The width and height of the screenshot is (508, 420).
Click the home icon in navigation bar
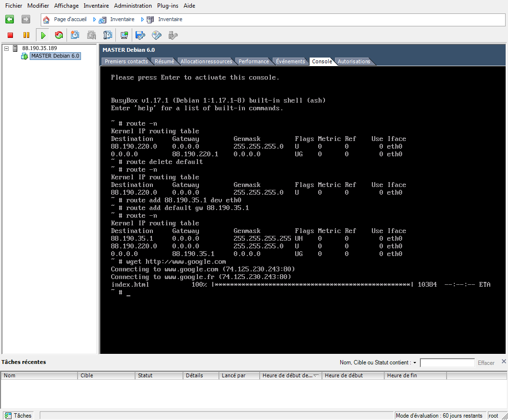tap(46, 20)
